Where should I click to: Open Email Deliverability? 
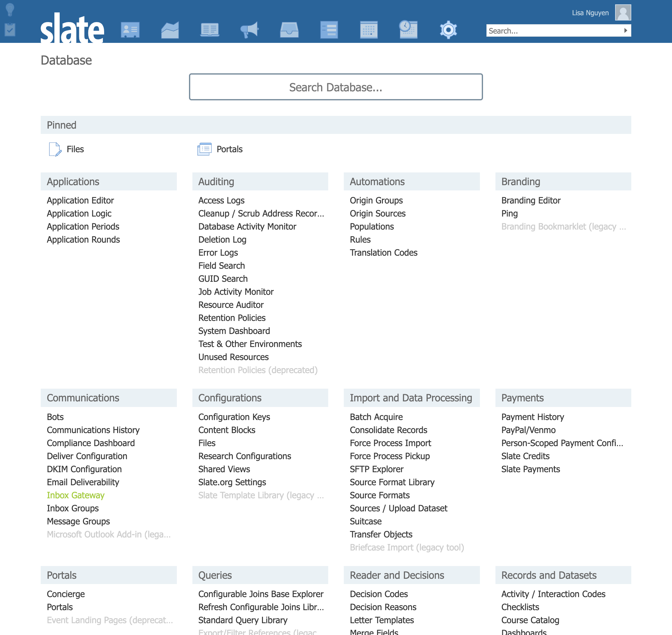[83, 482]
